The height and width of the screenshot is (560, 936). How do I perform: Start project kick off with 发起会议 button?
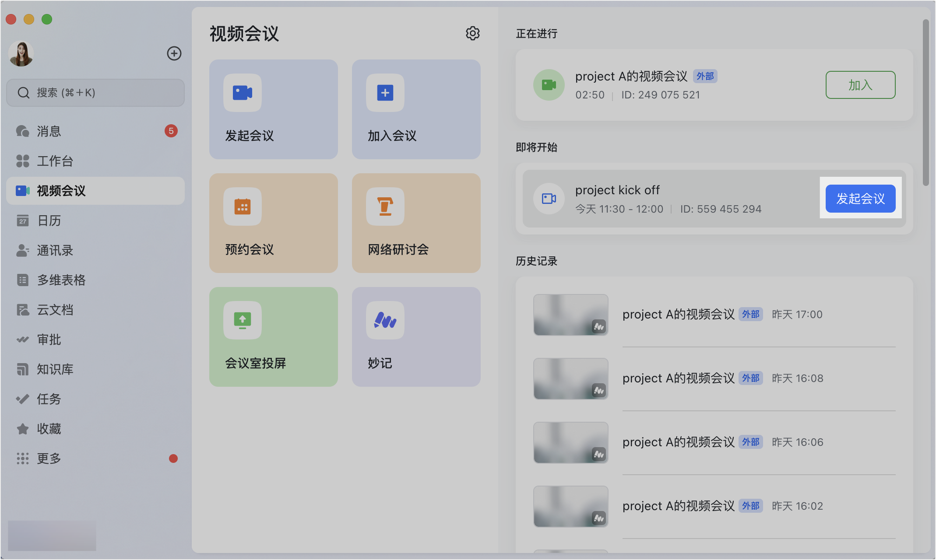861,199
